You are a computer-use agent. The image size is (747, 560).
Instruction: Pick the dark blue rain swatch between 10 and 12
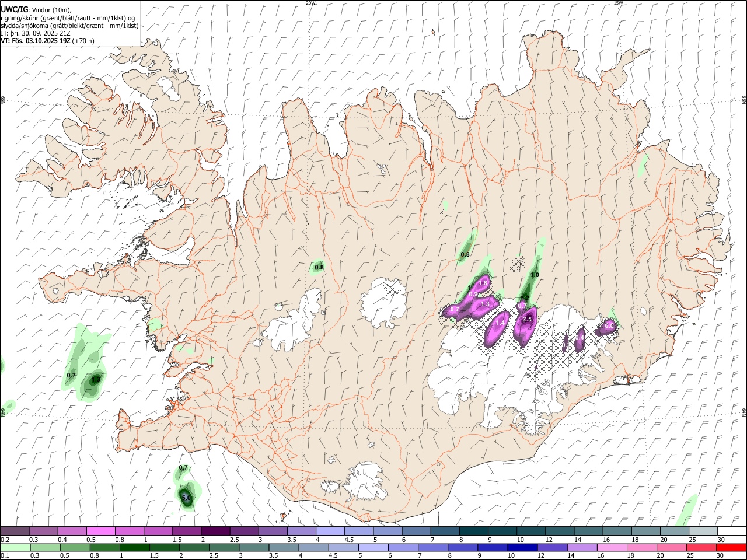coord(522,547)
